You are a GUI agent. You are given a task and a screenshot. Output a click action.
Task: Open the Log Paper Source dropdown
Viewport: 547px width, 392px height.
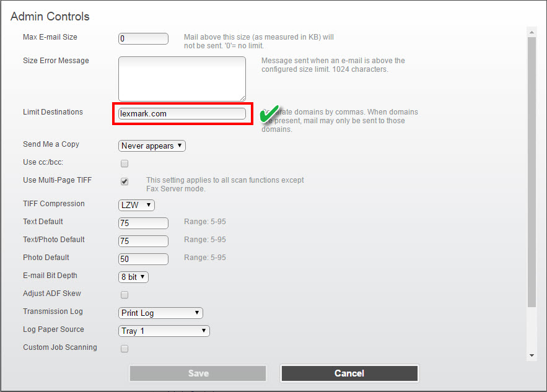(164, 331)
